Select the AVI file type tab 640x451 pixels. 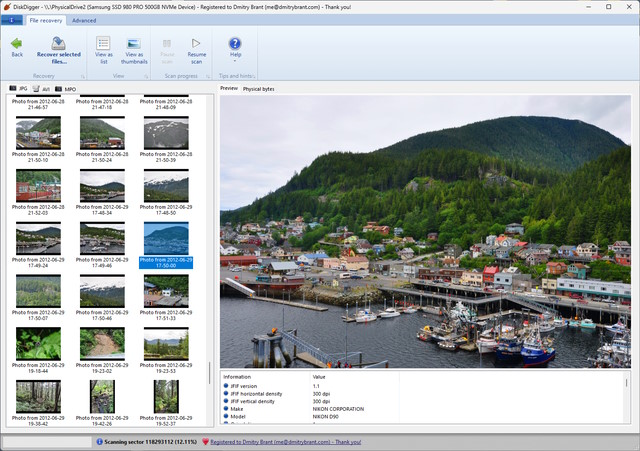(42, 89)
